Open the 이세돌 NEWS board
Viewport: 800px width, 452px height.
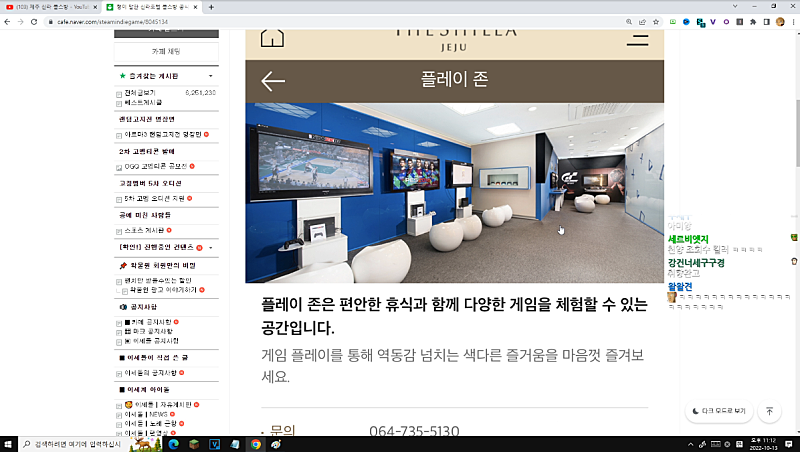[146, 414]
